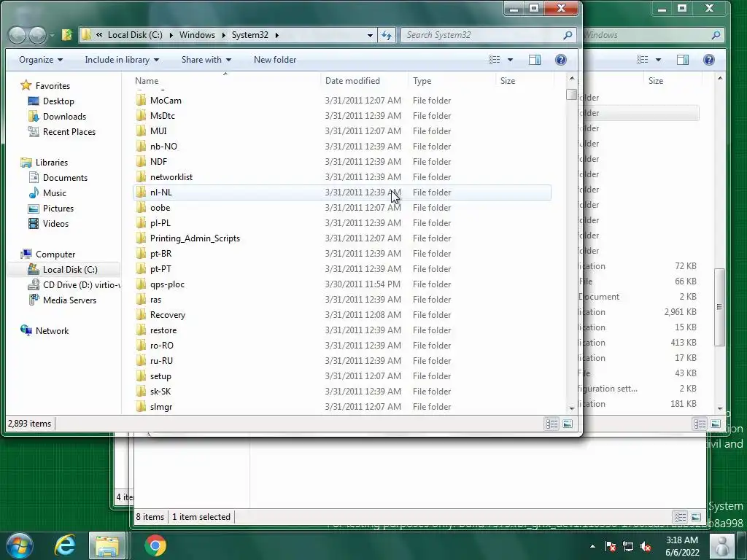Expand the arrow after Windows breadcrumb
Screen dimensions: 747x560
coord(223,35)
